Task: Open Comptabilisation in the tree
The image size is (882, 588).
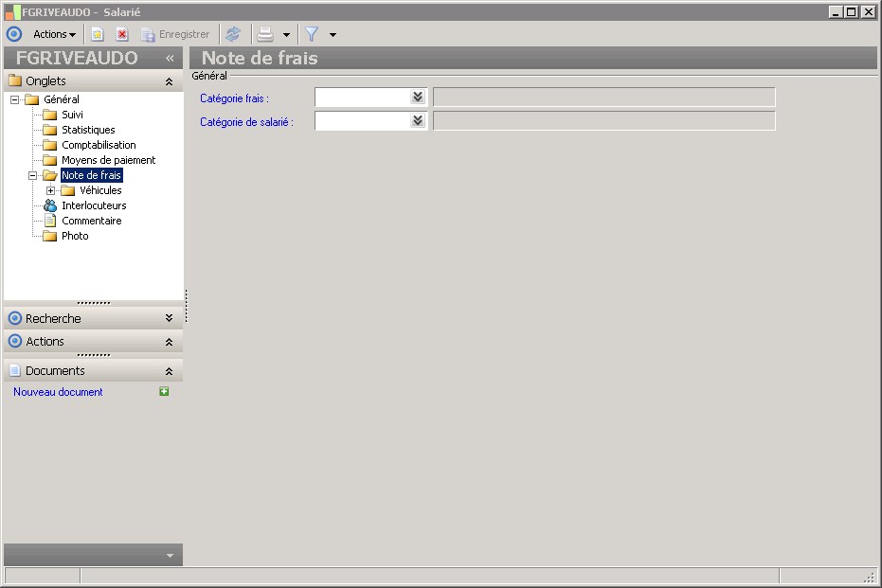Action: [99, 145]
